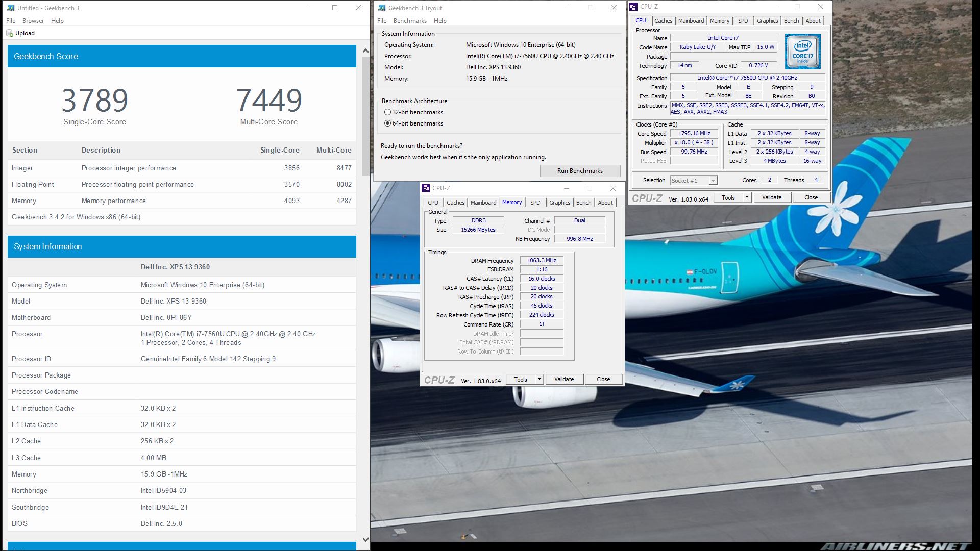Switch to Graphics tab in top CPU-Z window
Viewport: 980px width, 551px height.
pos(767,21)
